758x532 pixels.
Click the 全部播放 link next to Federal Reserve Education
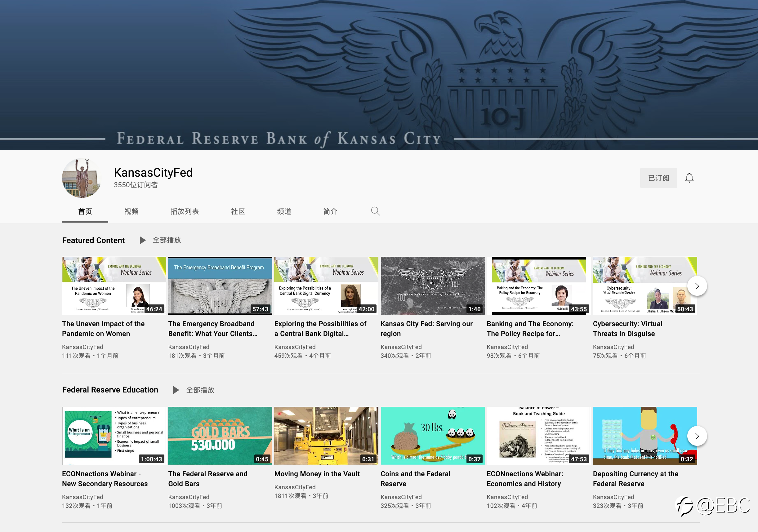click(x=200, y=390)
